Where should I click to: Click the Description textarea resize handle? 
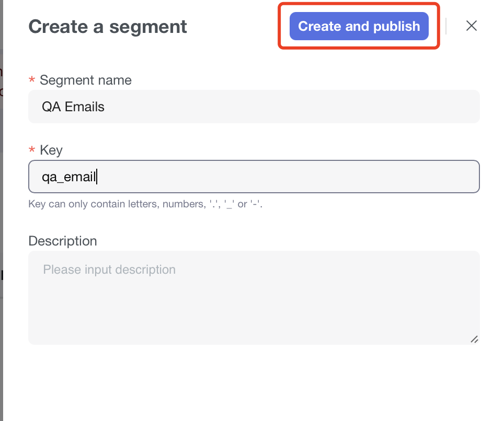(474, 339)
